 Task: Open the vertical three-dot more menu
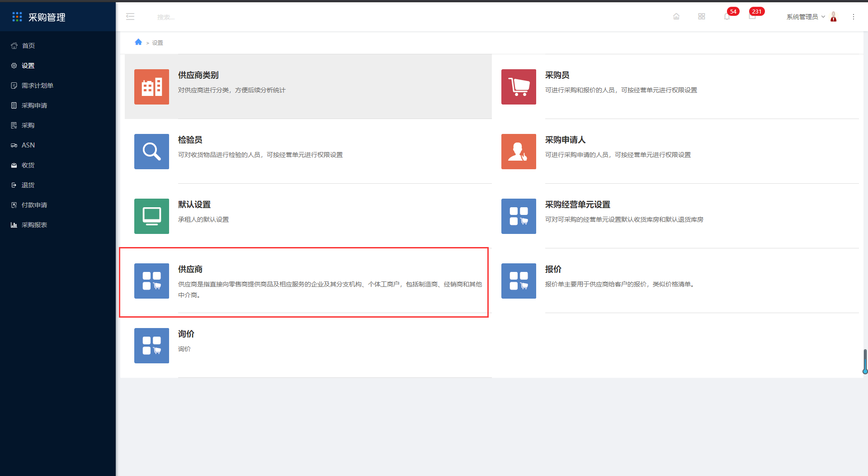[x=854, y=17]
